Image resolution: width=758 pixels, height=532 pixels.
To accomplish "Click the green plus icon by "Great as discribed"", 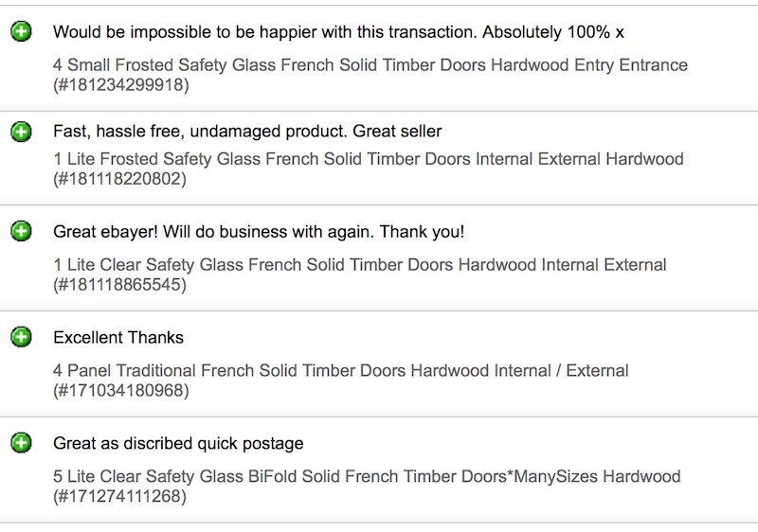I will click(21, 443).
